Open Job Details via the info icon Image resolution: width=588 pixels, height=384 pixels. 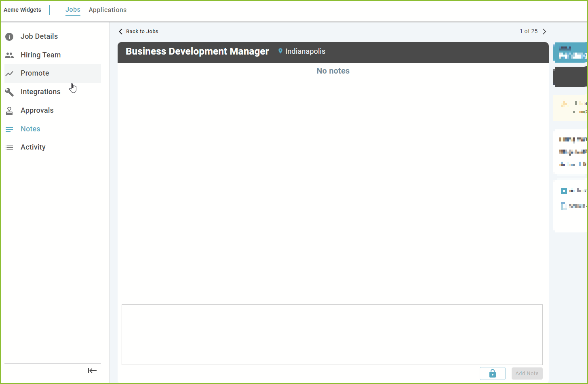coord(9,37)
